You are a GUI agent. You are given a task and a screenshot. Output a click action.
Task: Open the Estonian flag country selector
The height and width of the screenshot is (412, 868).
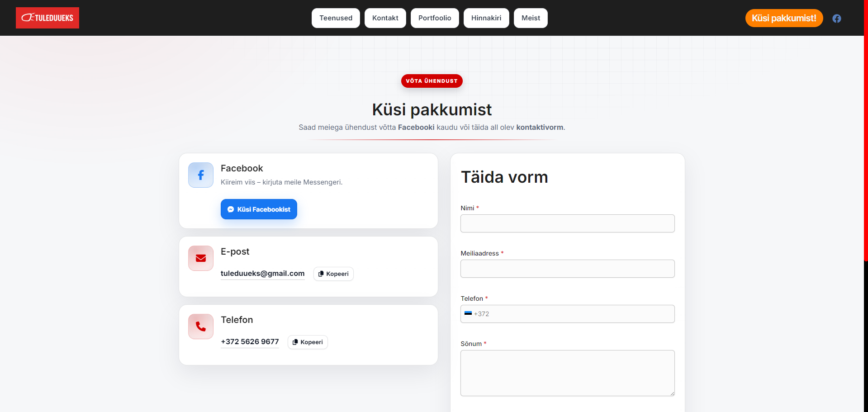(468, 314)
